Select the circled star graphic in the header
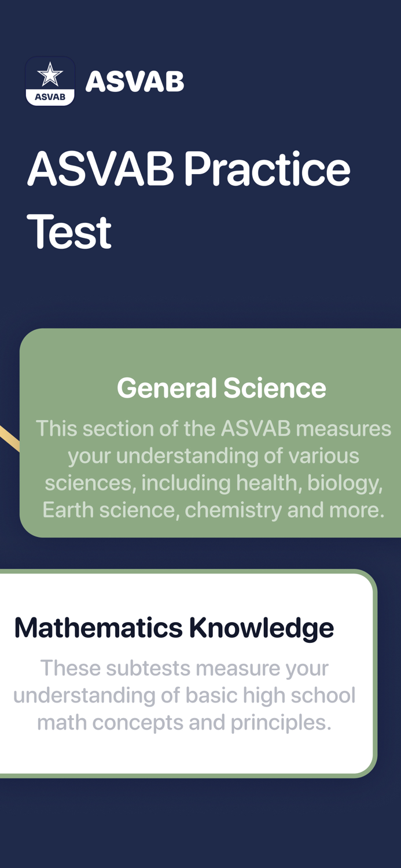The height and width of the screenshot is (868, 401). [x=50, y=75]
